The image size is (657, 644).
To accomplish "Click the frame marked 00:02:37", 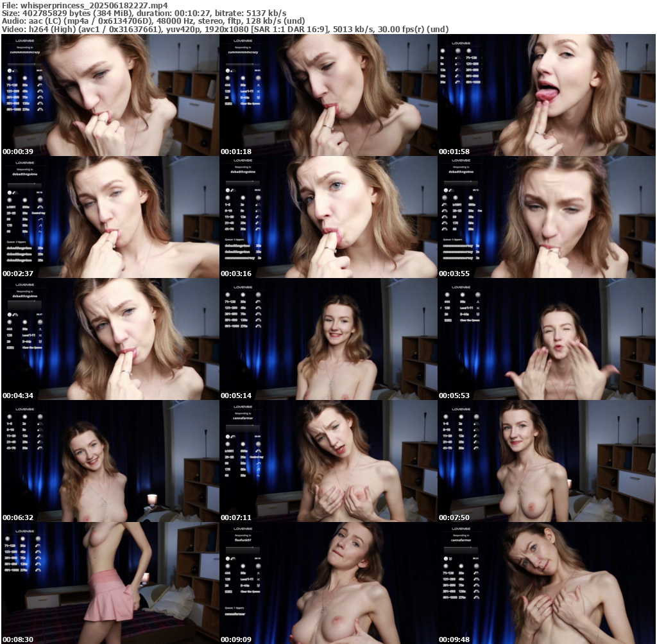I will coord(110,217).
